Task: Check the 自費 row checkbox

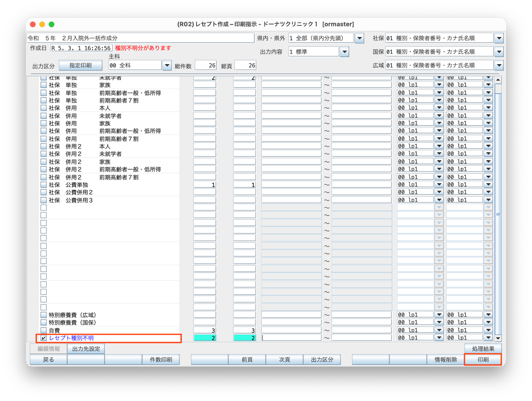Action: point(43,330)
